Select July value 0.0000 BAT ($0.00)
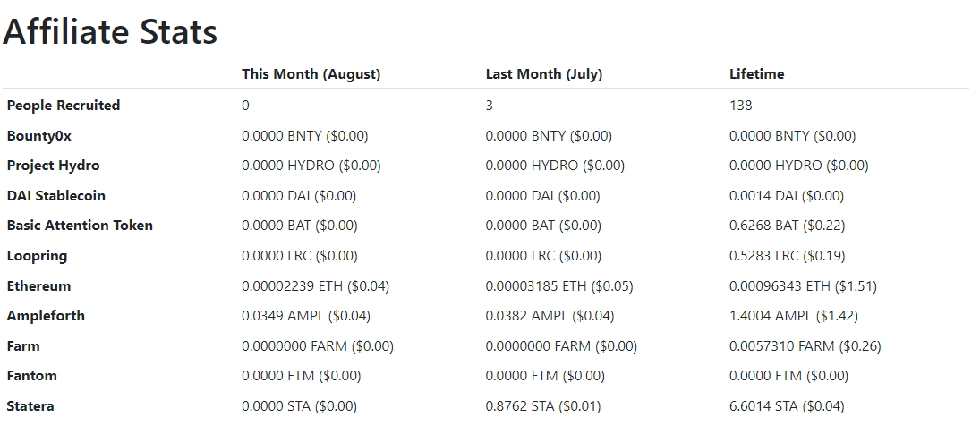This screenshot has width=980, height=426. [x=543, y=226]
